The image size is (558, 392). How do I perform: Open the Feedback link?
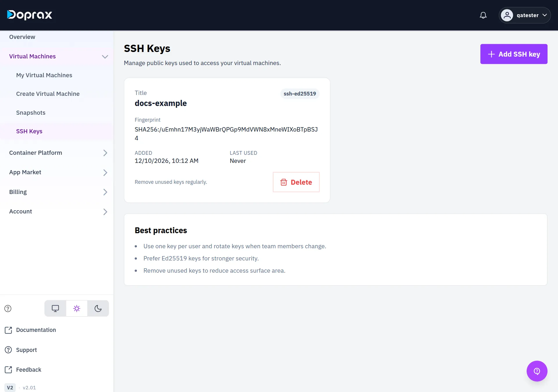point(28,370)
